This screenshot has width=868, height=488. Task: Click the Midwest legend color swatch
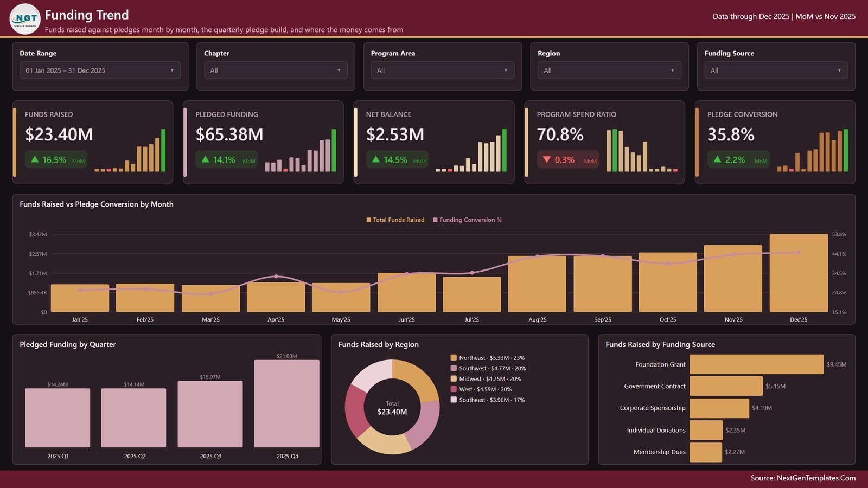pyautogui.click(x=454, y=379)
